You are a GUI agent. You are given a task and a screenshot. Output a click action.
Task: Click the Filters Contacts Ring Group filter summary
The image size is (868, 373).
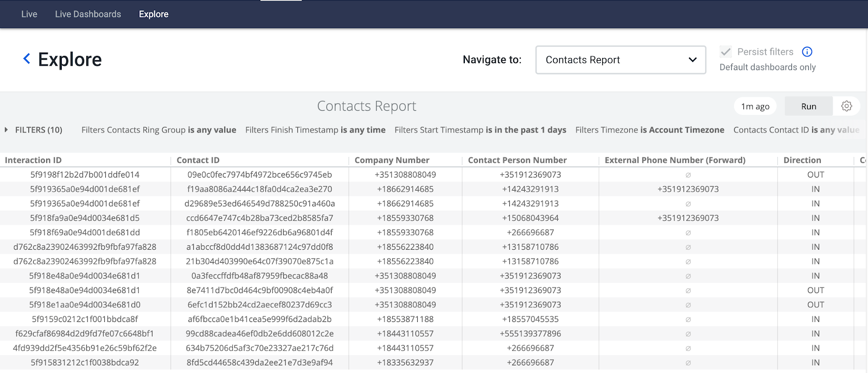pos(159,130)
